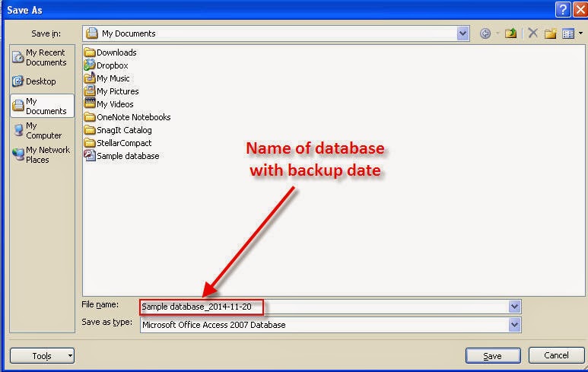Select the Sample database Access file
The image size is (588, 372).
[122, 156]
